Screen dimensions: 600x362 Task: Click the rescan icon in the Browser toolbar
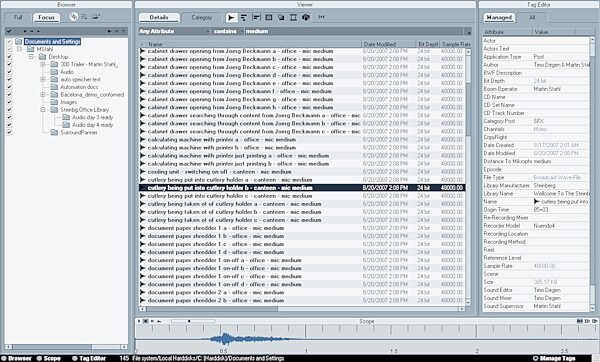(x=85, y=17)
